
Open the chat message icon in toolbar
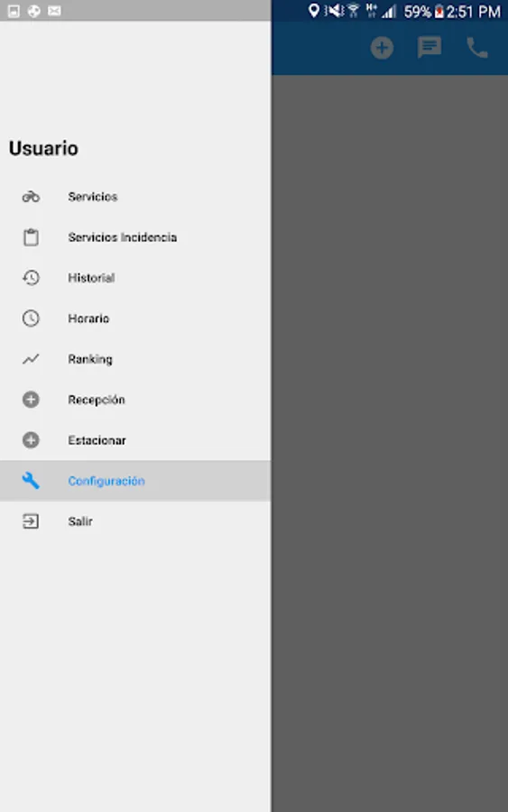tap(429, 48)
